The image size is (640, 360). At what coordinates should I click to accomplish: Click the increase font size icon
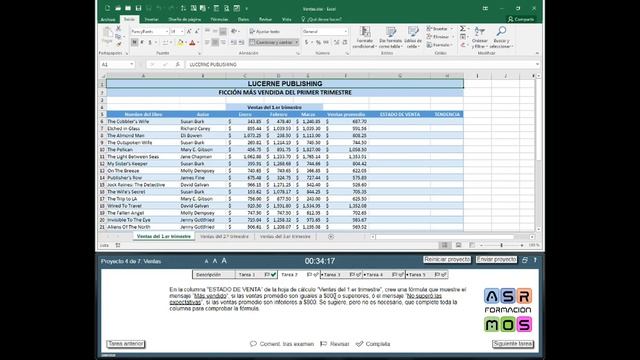pyautogui.click(x=189, y=31)
